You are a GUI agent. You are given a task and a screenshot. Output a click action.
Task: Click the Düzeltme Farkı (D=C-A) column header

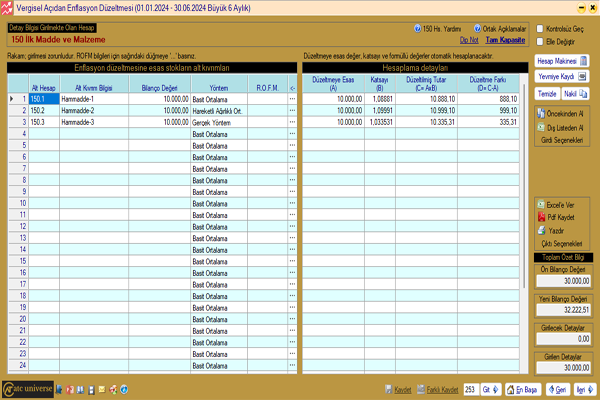point(488,84)
